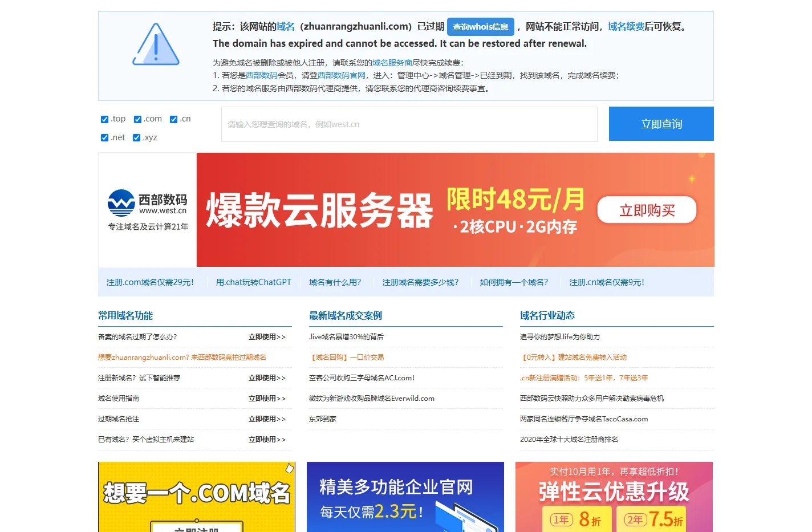812x532 pixels.
Task: Select 注册域名需要多少钱? tab
Action: tap(420, 282)
